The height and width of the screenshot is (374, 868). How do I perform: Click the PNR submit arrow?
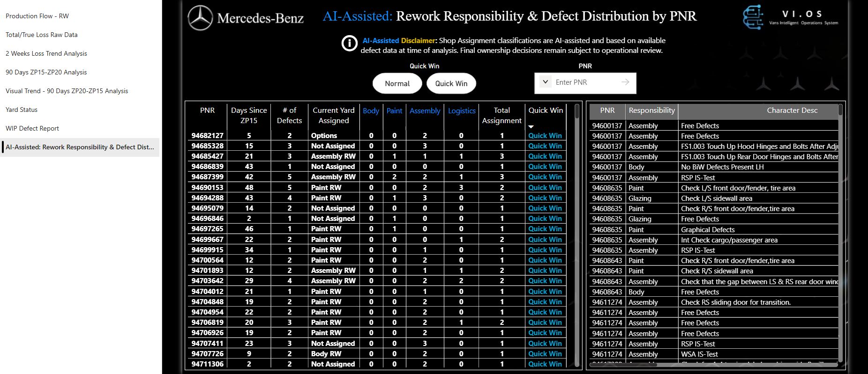(x=625, y=82)
